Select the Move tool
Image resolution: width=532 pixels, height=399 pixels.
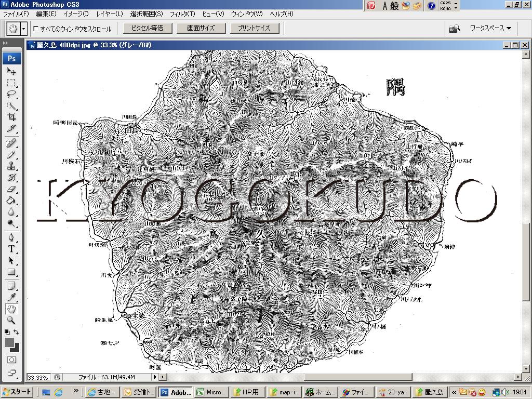coord(11,71)
